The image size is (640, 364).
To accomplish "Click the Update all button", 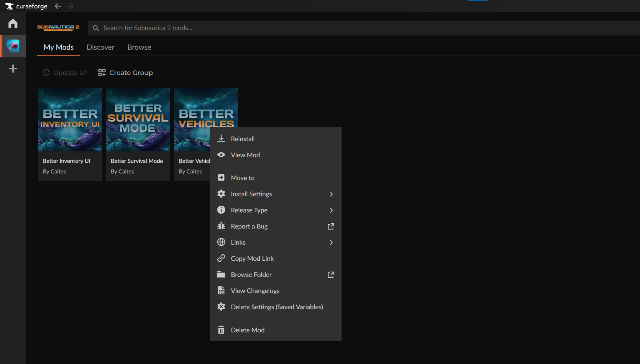I will coord(64,73).
